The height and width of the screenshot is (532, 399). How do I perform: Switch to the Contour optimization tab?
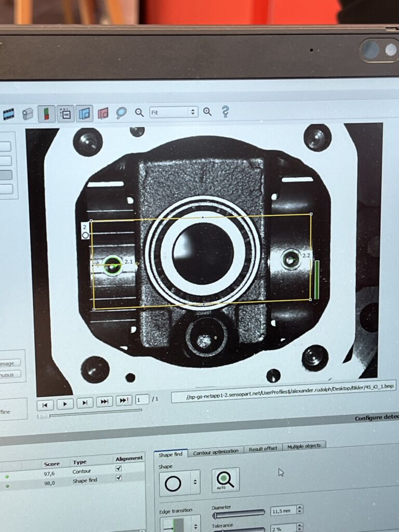[x=216, y=451]
